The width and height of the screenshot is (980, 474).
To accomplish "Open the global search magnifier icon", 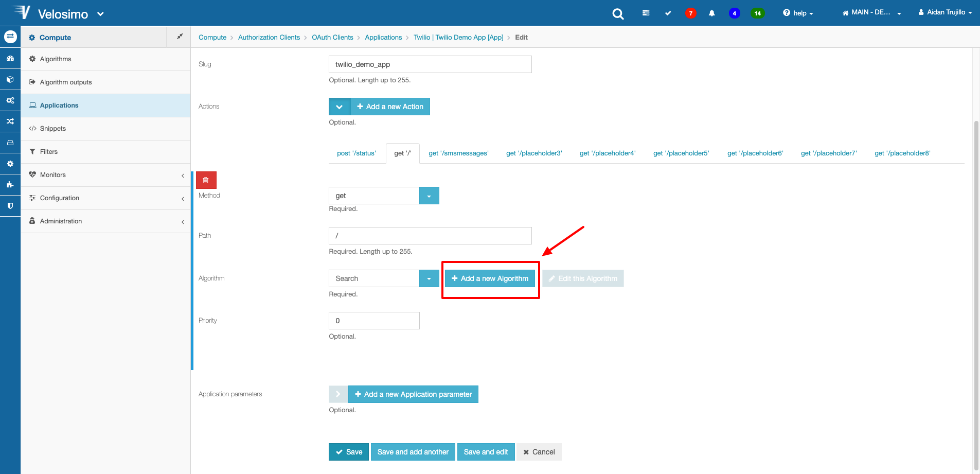I will coord(618,14).
